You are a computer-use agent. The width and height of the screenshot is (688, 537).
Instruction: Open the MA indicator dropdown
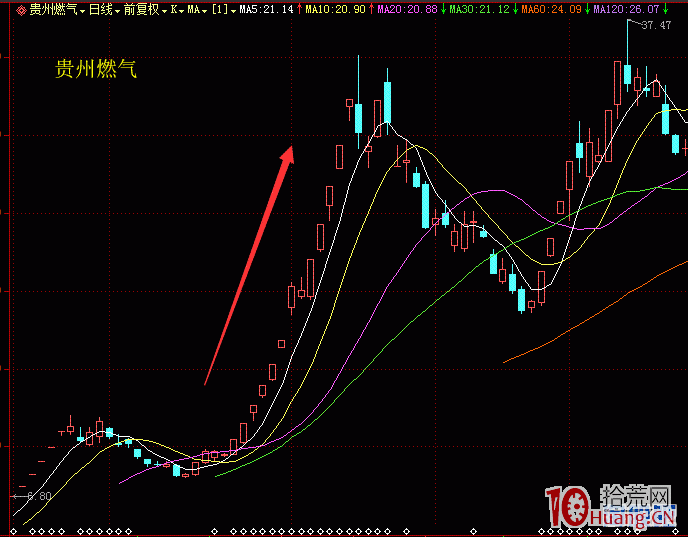click(x=197, y=10)
